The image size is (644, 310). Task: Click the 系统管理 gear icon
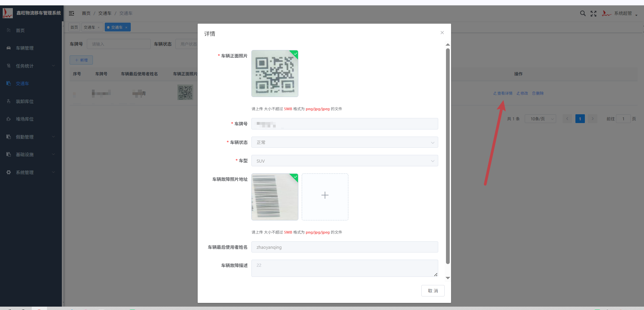click(x=9, y=172)
